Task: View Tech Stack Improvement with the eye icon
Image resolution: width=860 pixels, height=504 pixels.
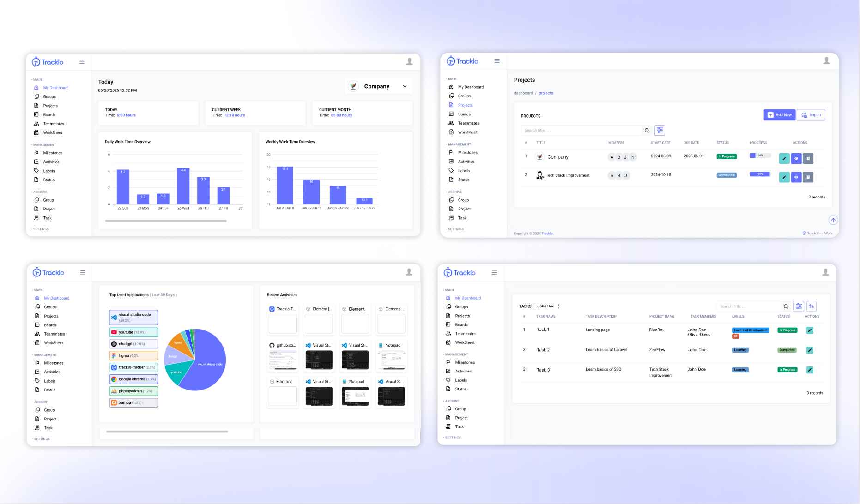Action: click(796, 177)
